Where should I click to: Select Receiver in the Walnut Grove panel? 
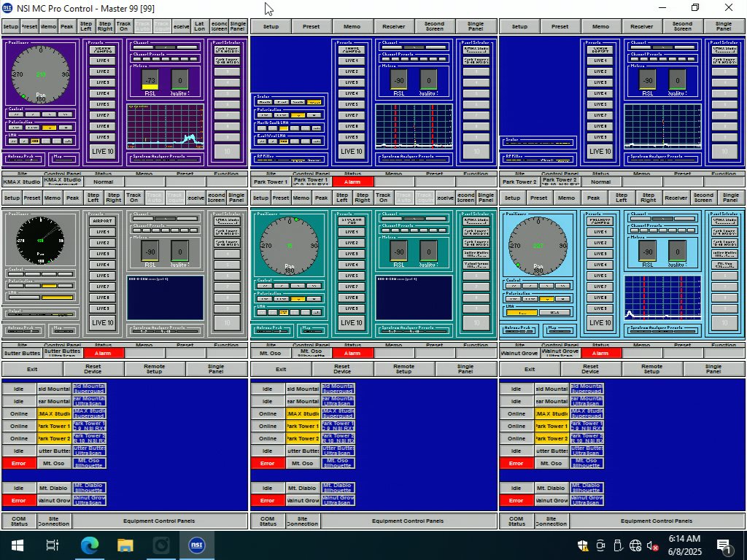coord(676,198)
